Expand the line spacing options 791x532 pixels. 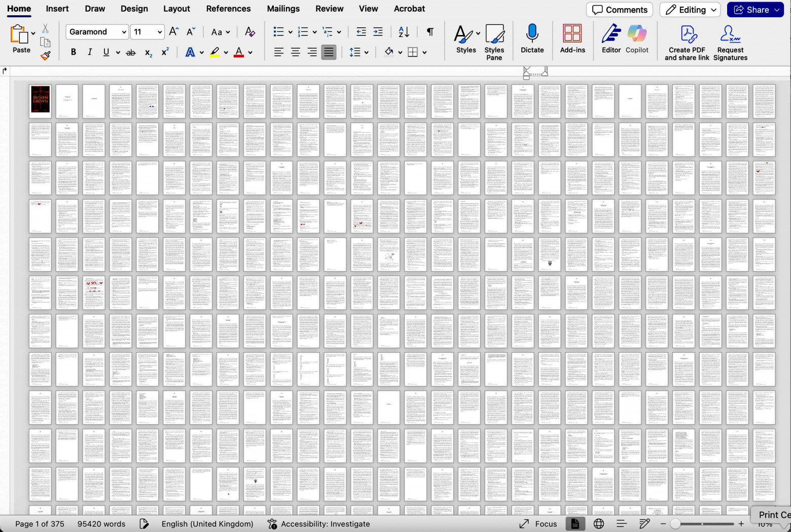(x=366, y=52)
